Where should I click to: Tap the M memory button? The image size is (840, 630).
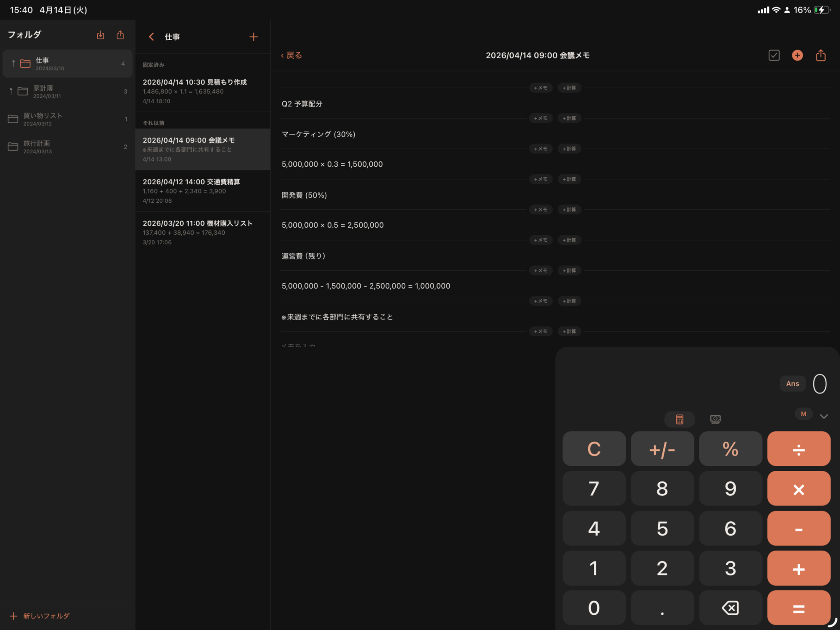[x=803, y=414]
